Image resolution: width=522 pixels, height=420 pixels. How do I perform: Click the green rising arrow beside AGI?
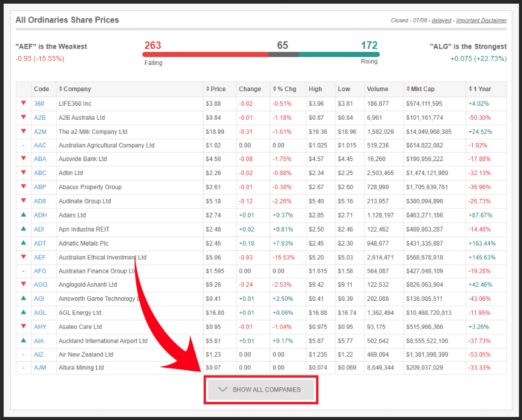click(x=23, y=298)
